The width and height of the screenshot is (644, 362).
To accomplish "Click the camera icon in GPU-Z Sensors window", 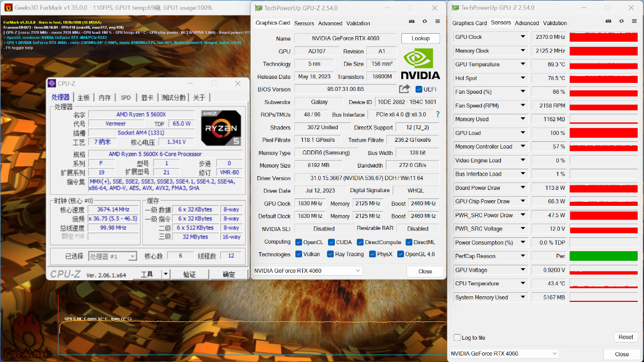I will click(609, 21).
